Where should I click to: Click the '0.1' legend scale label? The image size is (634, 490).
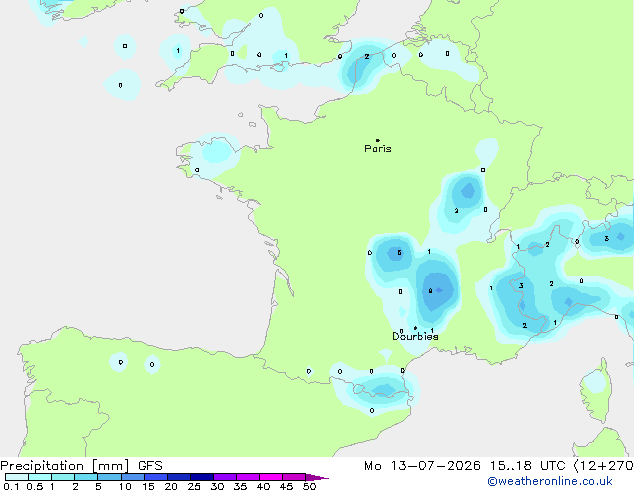(11, 486)
